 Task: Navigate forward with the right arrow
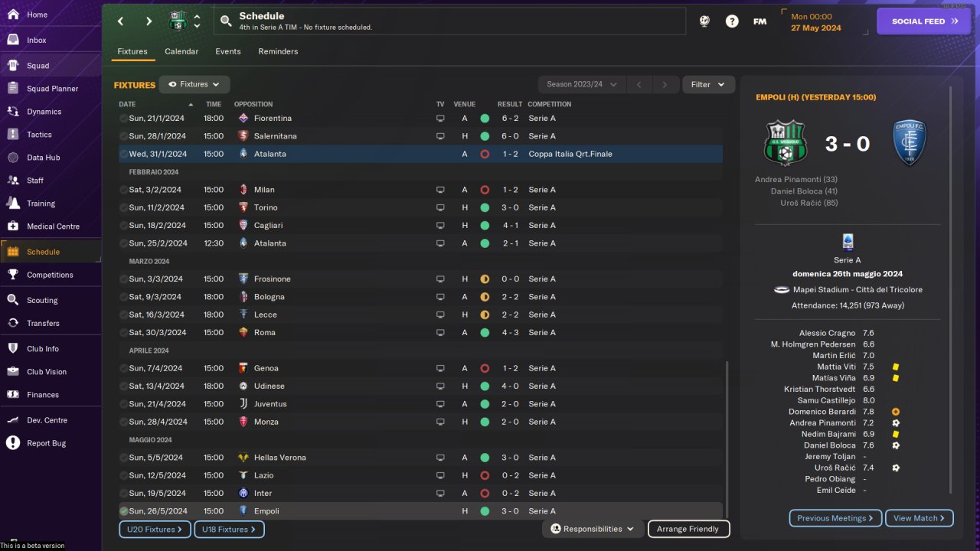point(149,21)
